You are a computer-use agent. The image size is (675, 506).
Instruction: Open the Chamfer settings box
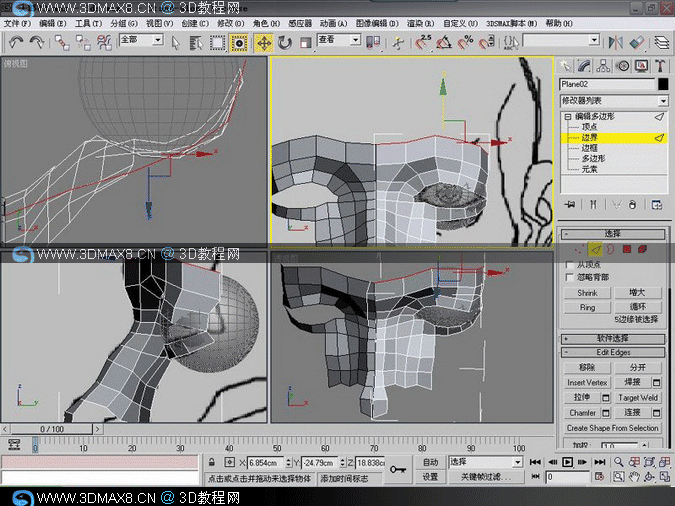[605, 413]
